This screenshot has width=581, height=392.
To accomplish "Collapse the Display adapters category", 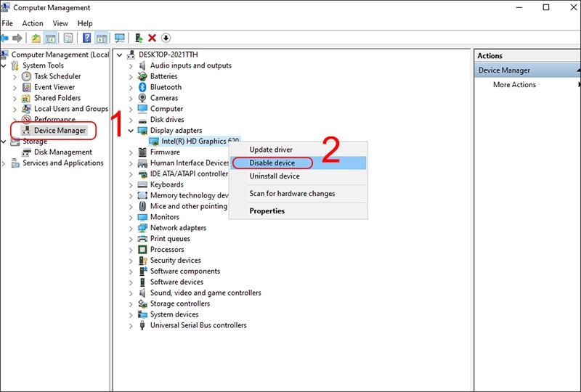I will [131, 131].
